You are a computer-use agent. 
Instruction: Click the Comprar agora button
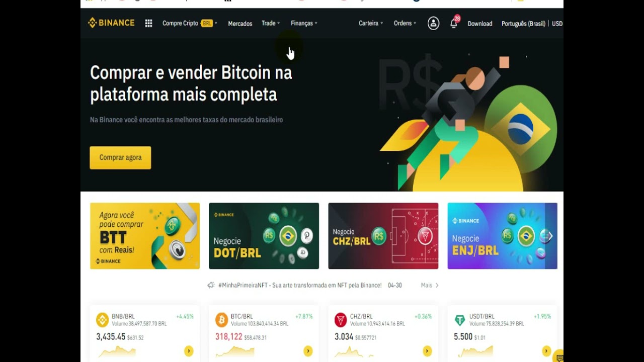[x=120, y=157]
